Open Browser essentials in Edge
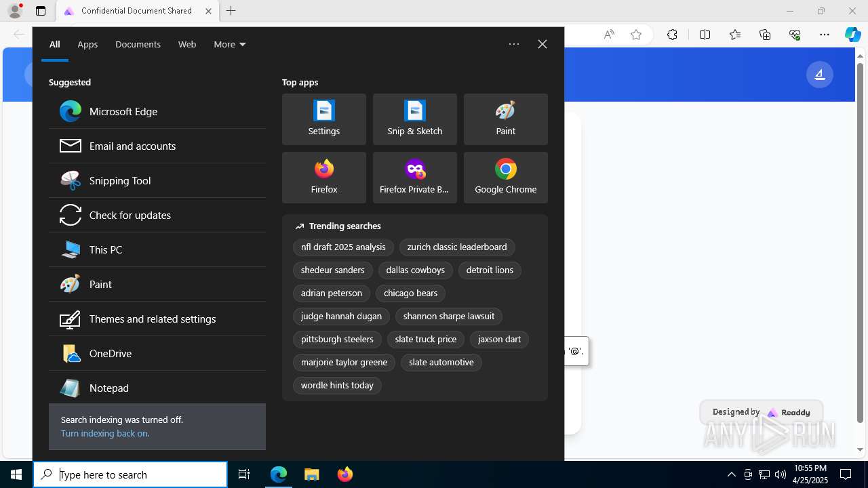 (795, 35)
